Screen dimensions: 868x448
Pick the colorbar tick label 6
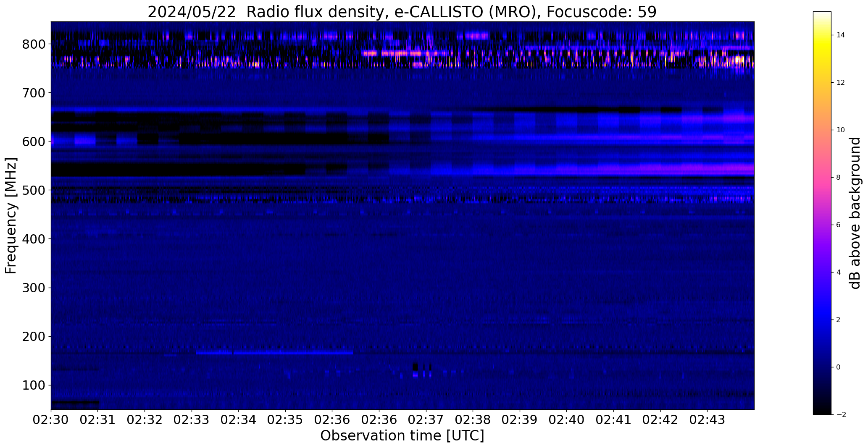[839, 225]
